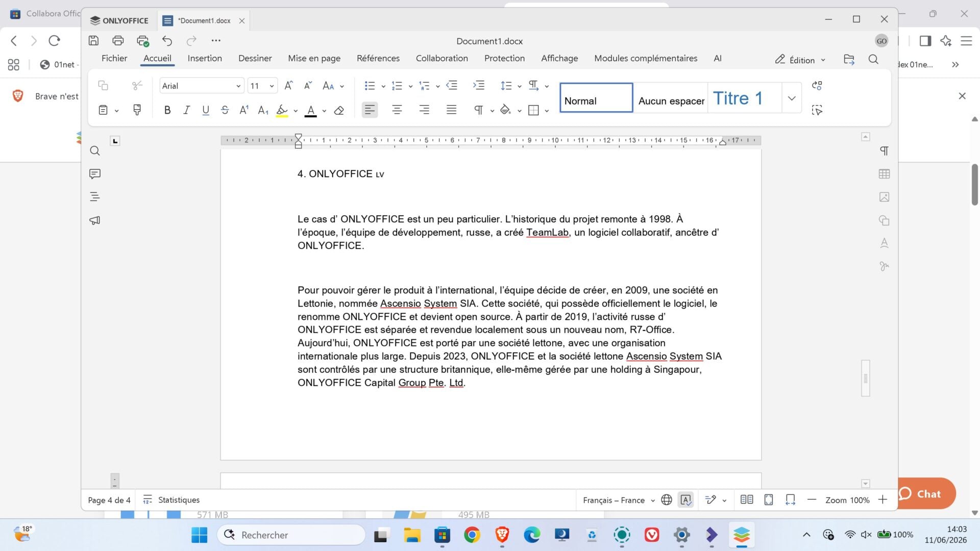Apply italic formatting
The height and width of the screenshot is (551, 980).
point(186,110)
